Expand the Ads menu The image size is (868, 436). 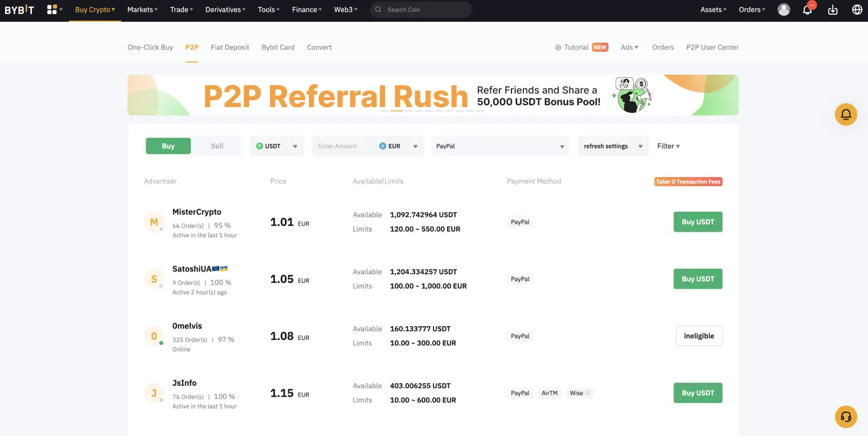tap(629, 47)
